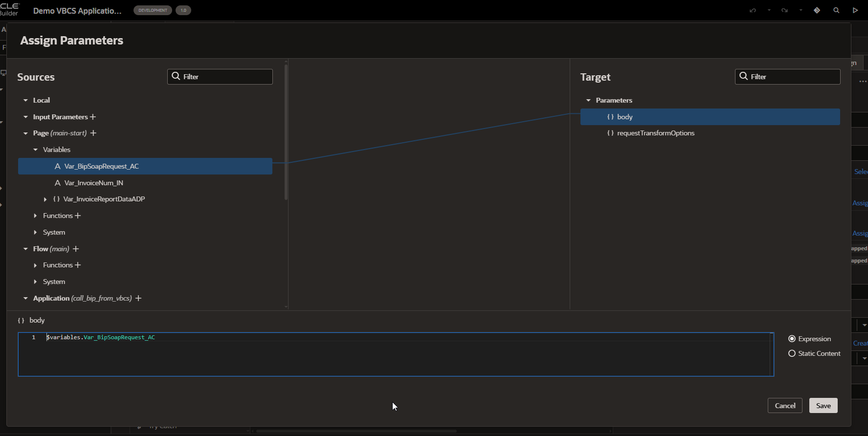The image size is (868, 436).
Task: Collapse the Local source group
Action: (x=25, y=100)
